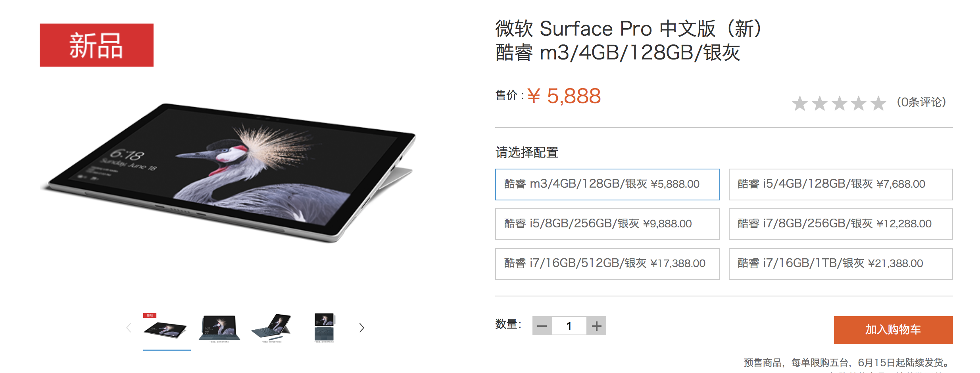Pick the i7/16GB/1TB ¥21,388 configuration
The image size is (980, 373).
pos(840,264)
